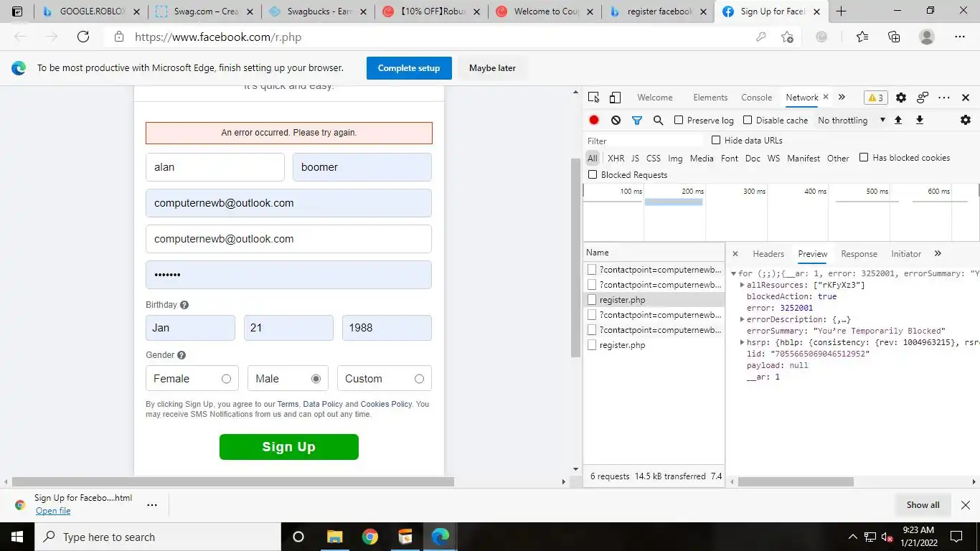Open the Cookies Policy link

tap(386, 404)
